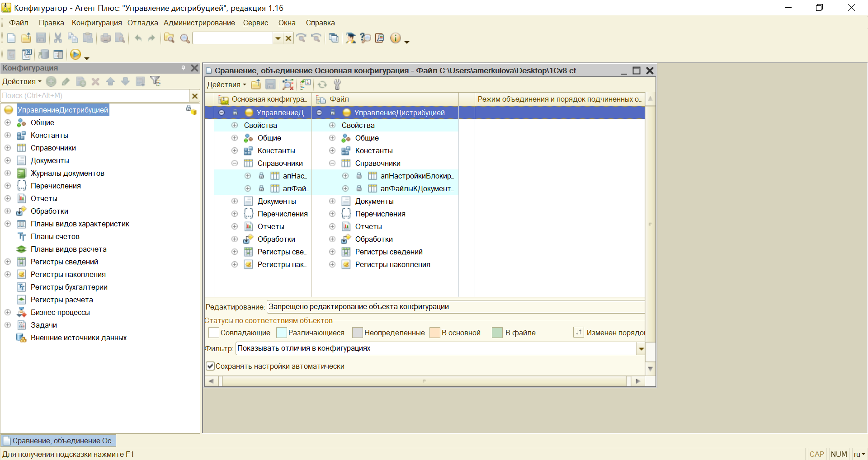Open the Отладка menu
Screen dimensions: 868x460
point(142,23)
